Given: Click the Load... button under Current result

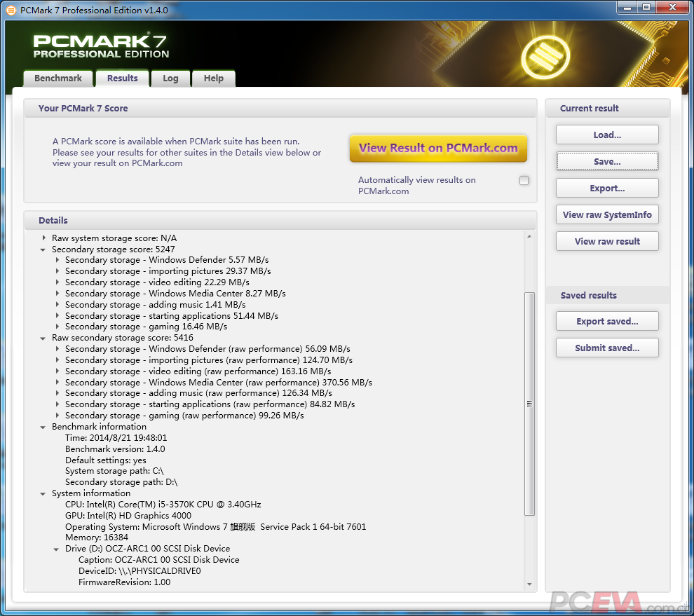Looking at the screenshot, I should 607,134.
